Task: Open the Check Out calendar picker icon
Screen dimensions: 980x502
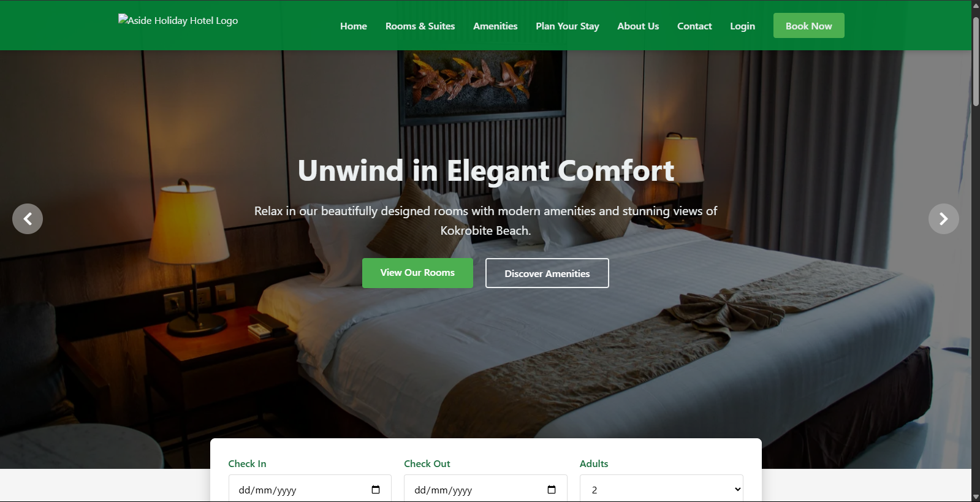Action: pyautogui.click(x=552, y=490)
